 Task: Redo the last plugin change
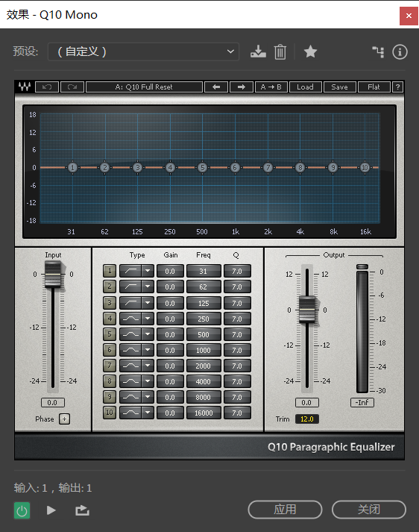(x=72, y=87)
